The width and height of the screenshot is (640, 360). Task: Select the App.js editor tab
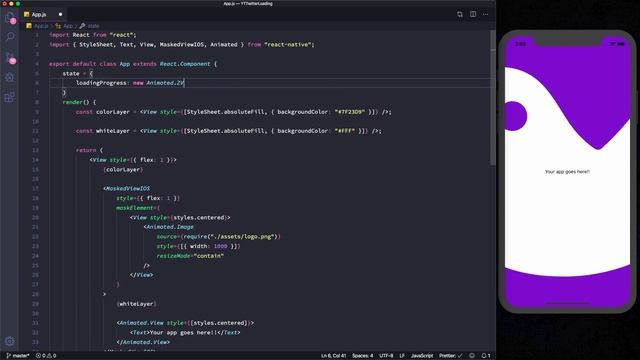(x=43, y=14)
